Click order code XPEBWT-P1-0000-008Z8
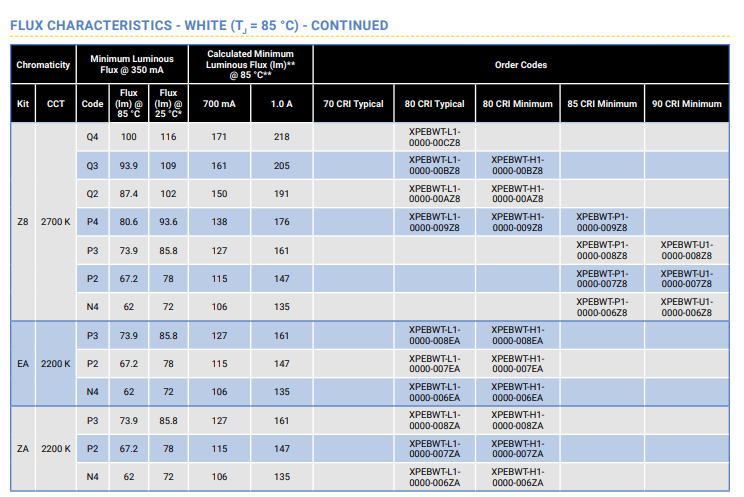744x497 pixels. pyautogui.click(x=602, y=250)
